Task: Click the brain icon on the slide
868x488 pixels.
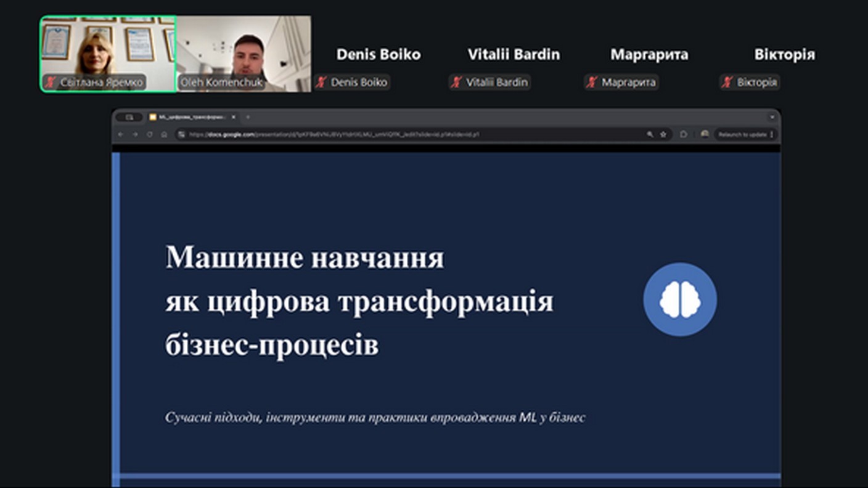Action: (679, 299)
